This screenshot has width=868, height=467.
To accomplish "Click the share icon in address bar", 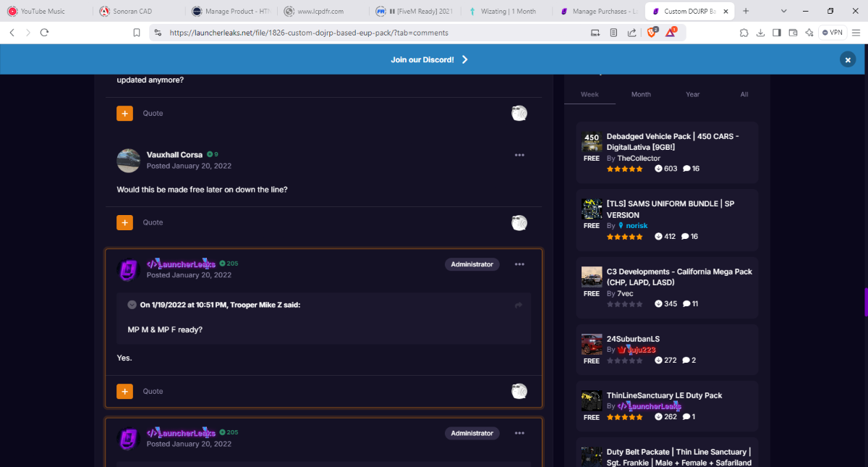I will (631, 33).
